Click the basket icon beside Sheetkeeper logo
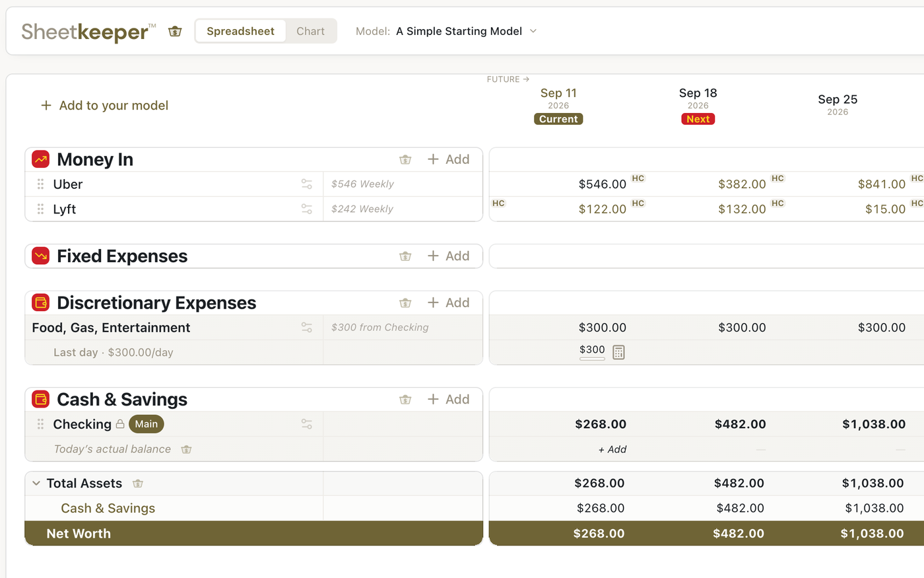The height and width of the screenshot is (578, 924). point(175,31)
